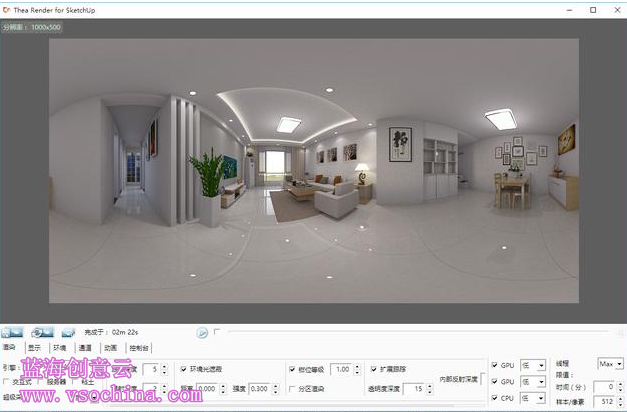Viewport: 627px width, 412px height.
Task: Click the Thea Render app icon in title bar
Action: [x=8, y=9]
